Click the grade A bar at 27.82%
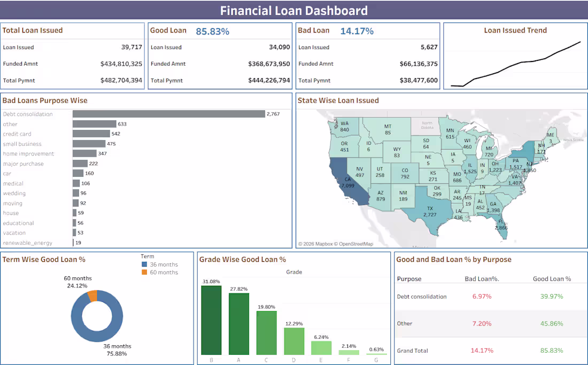The width and height of the screenshot is (588, 365). coord(239,324)
